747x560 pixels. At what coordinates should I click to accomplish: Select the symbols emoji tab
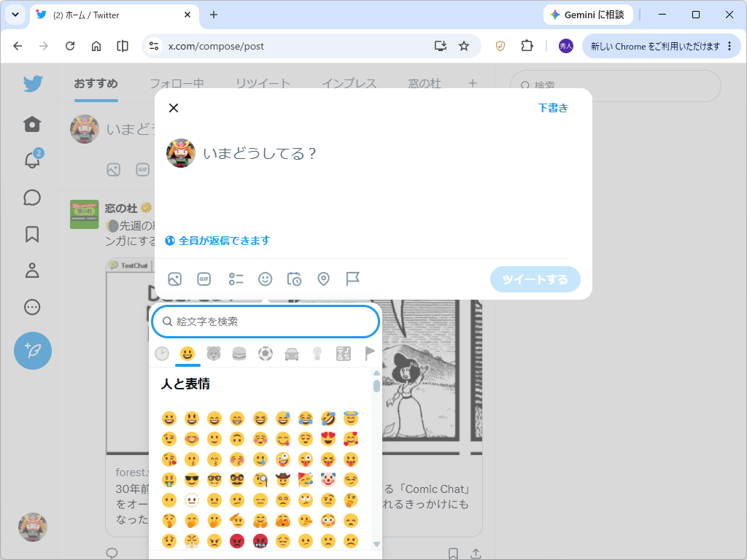pos(344,354)
